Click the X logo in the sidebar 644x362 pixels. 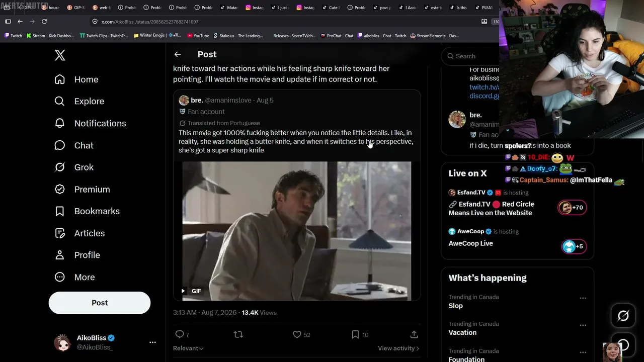[x=60, y=55]
